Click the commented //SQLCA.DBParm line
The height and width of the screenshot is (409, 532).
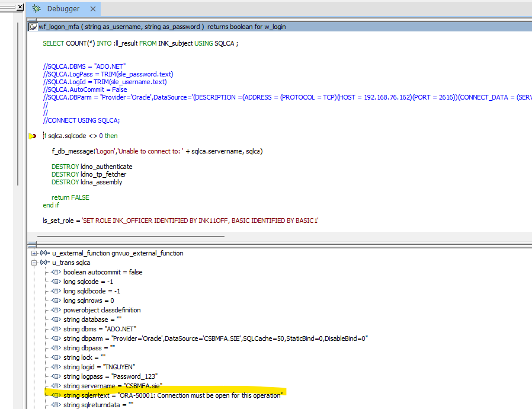(287, 98)
